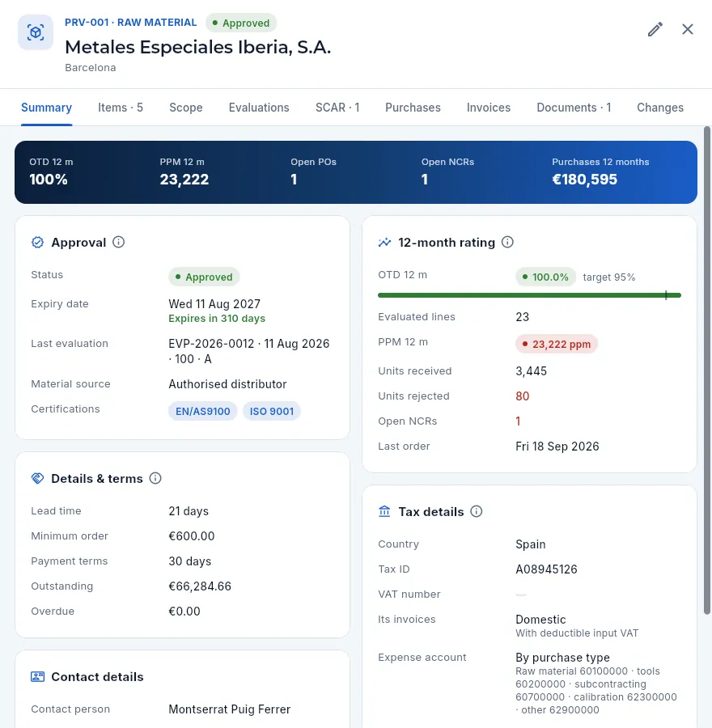
Task: Show info for Details & terms
Action: tap(155, 478)
